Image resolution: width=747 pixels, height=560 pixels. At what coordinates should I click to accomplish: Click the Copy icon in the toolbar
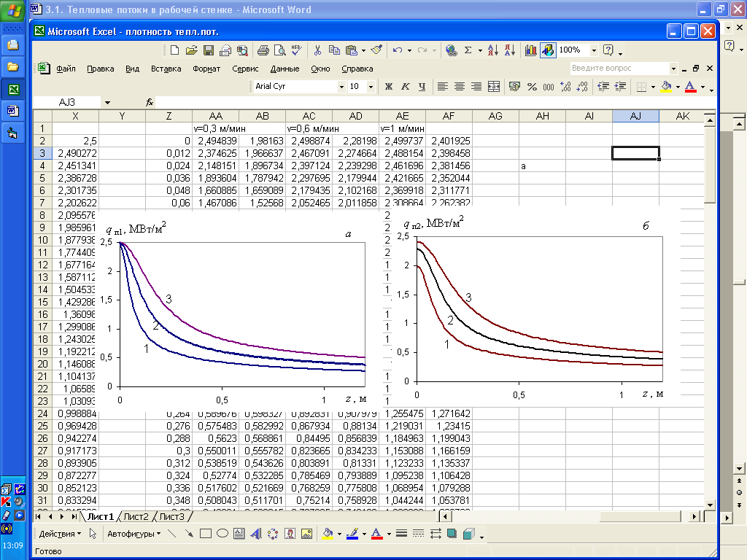[x=334, y=50]
